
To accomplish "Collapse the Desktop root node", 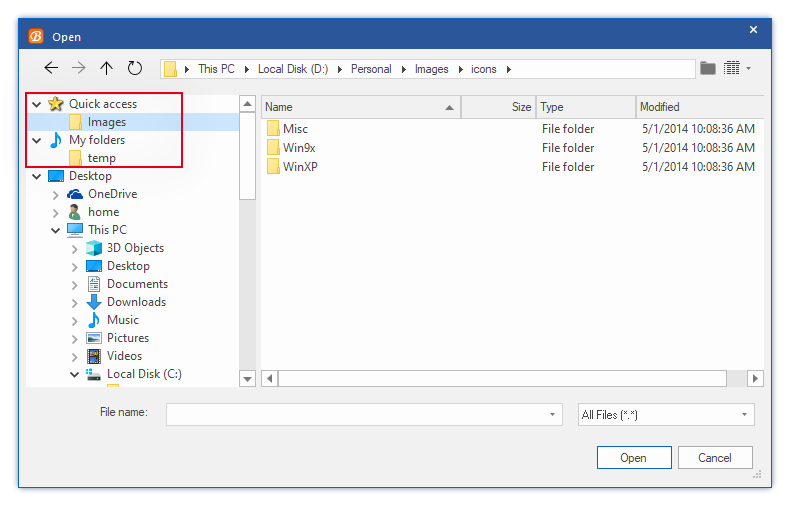I will click(37, 176).
